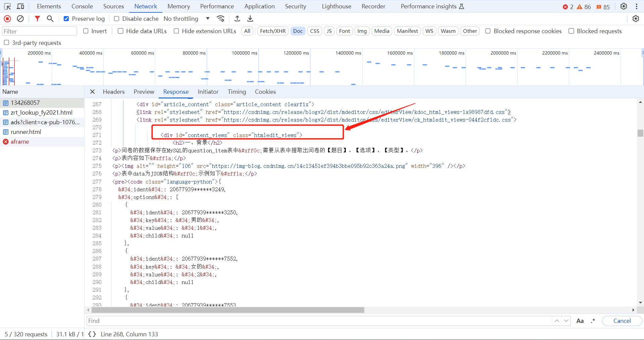644x340 pixels.
Task: Toggle the device toolbar icon
Action: pos(20,6)
